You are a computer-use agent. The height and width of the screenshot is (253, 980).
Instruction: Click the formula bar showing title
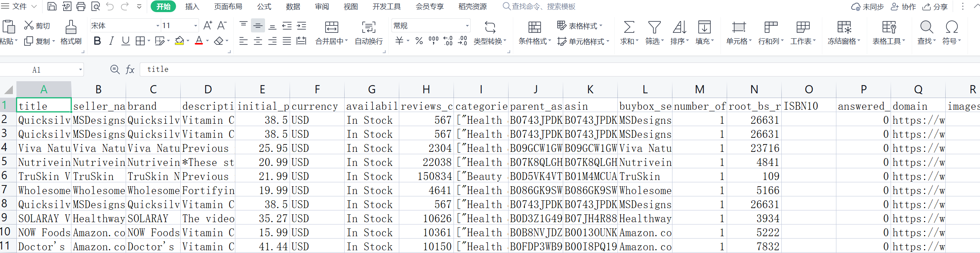(559, 69)
